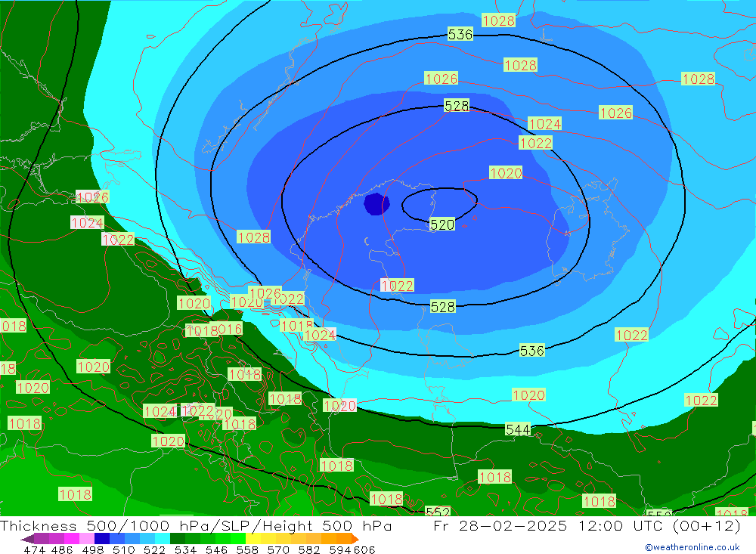This screenshot has height=554, width=756.
Task: Pick the dark blue swatch above 510 in legend
Action: (x=102, y=539)
